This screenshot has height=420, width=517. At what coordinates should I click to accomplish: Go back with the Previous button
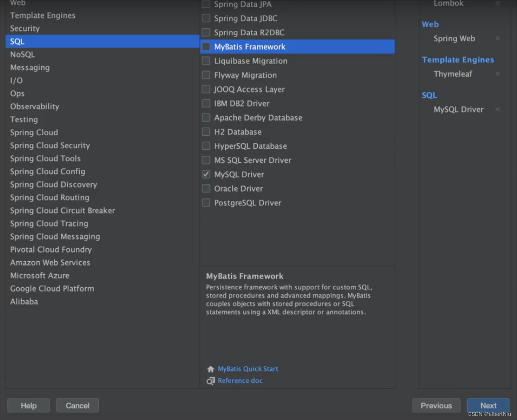[436, 406]
